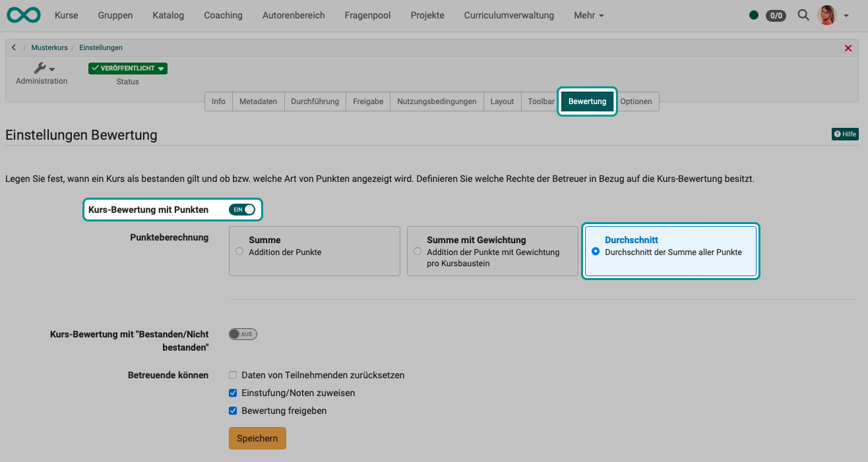
Task: Save settings with the Speichern button
Action: [x=257, y=438]
